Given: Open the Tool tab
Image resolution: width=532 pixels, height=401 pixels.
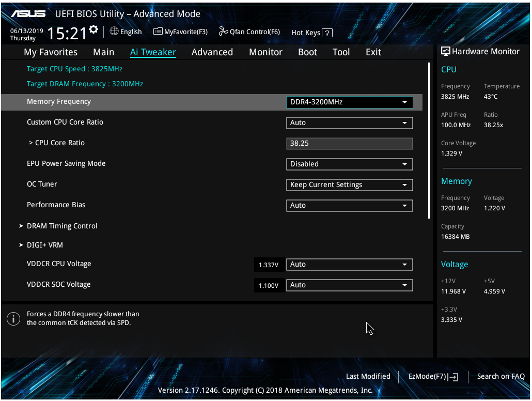Looking at the screenshot, I should pyautogui.click(x=341, y=52).
